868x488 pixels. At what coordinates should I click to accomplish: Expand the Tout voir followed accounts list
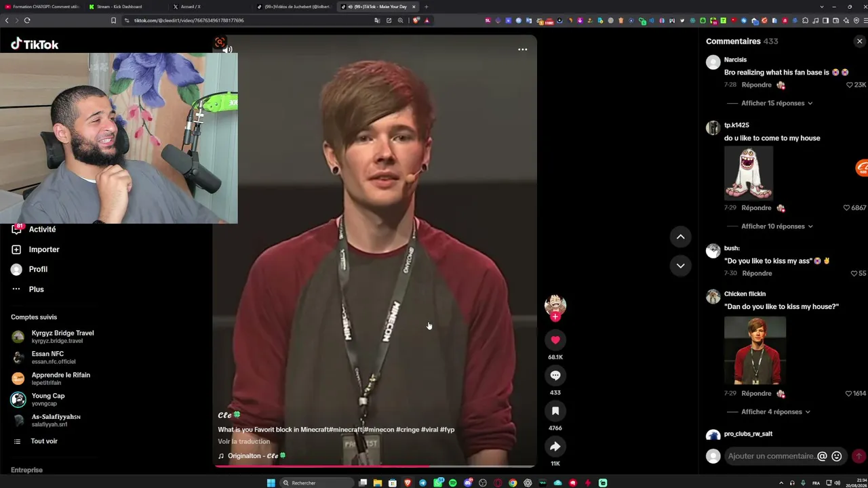pyautogui.click(x=35, y=441)
